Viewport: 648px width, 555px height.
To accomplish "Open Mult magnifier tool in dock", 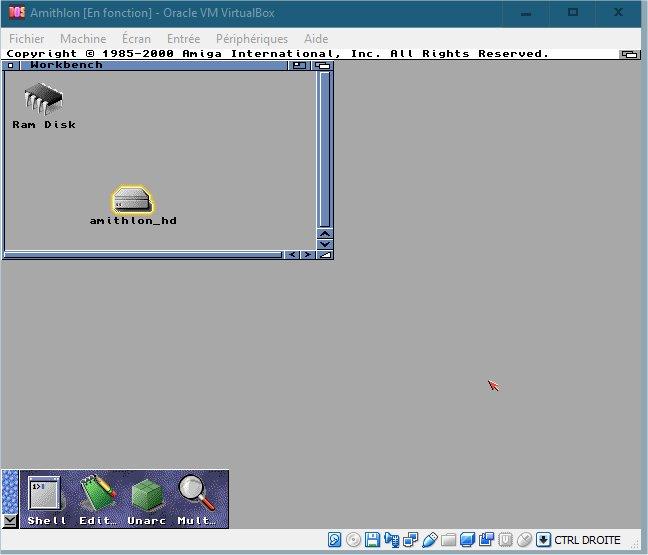I will click(197, 500).
